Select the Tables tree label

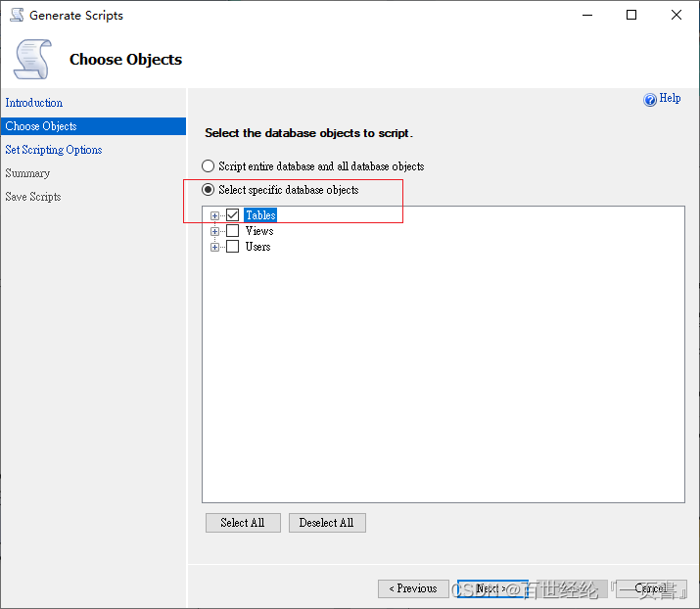(260, 215)
